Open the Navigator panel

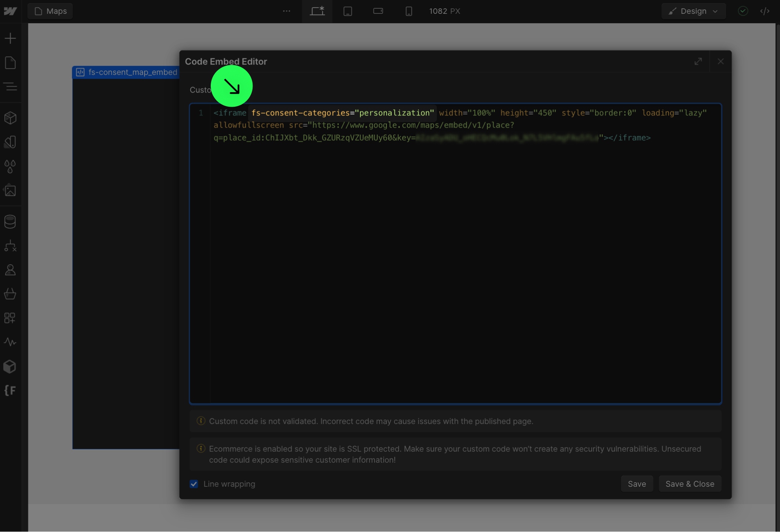click(10, 87)
